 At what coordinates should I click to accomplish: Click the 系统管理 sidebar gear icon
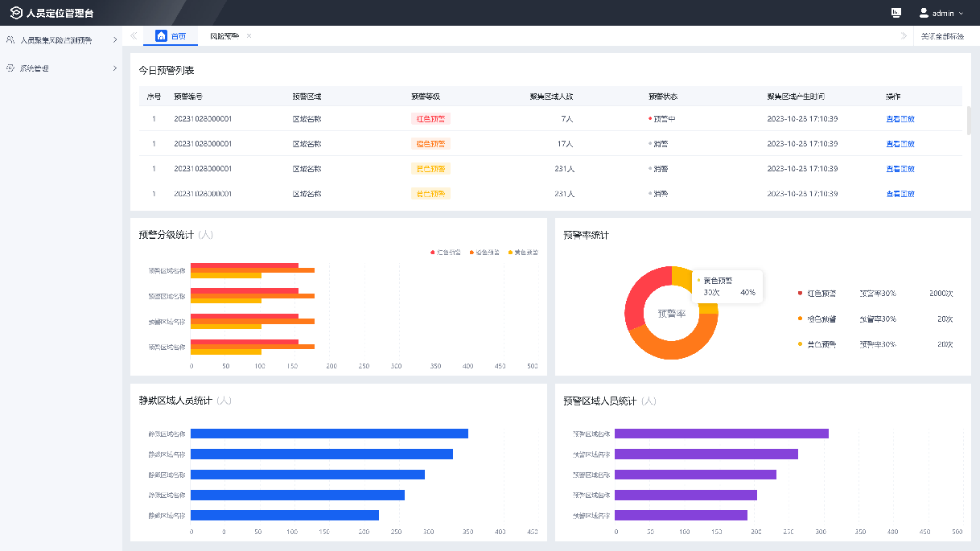pyautogui.click(x=10, y=68)
